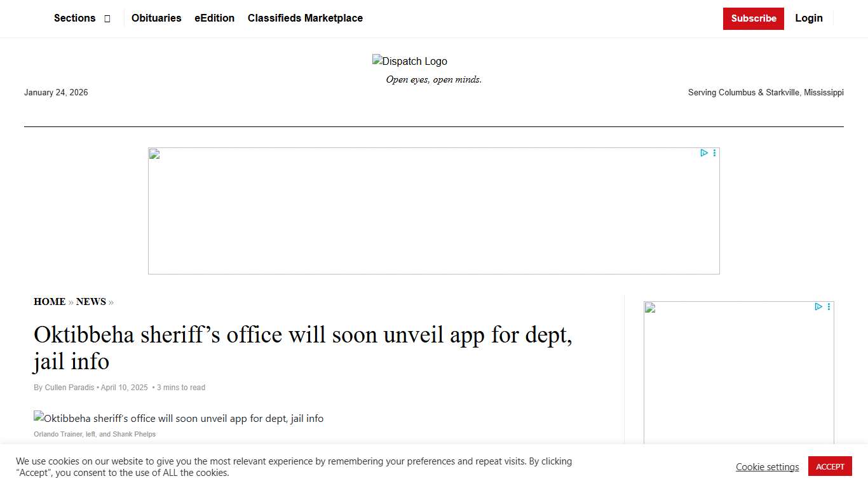Click author Cullen Paradis byline
Screen dimensions: 868x488
(x=69, y=387)
